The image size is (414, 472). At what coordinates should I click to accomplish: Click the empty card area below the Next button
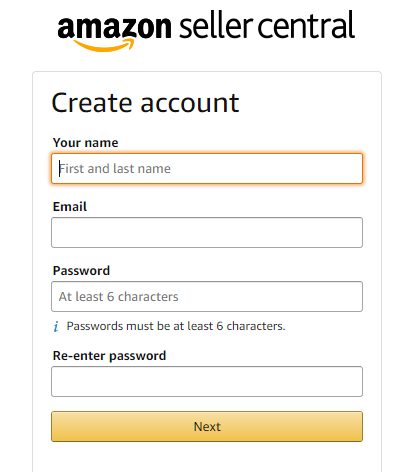[207, 457]
